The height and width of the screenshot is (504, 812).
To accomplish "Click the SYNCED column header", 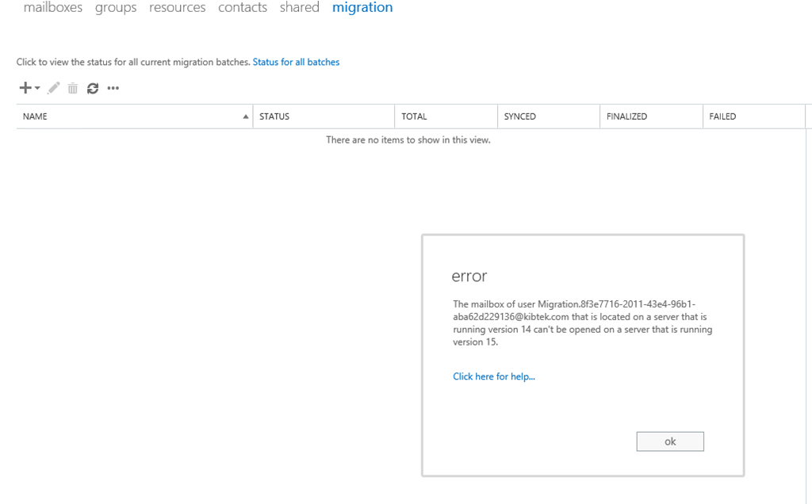I will point(549,116).
